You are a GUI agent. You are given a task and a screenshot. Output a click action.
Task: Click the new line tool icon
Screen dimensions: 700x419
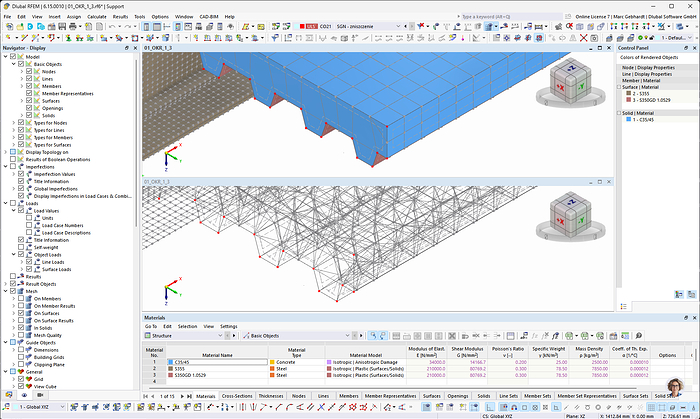(x=25, y=38)
